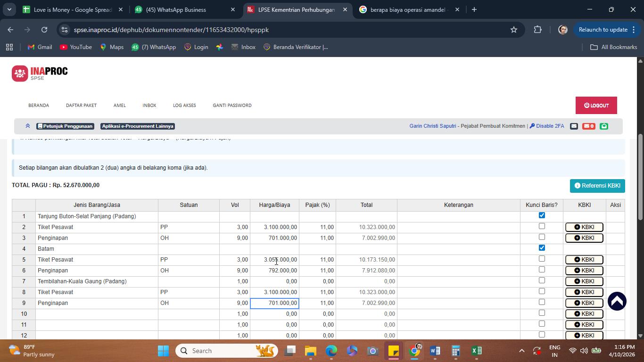Open Aplikasi e-Procurement Lainnya

click(138, 126)
